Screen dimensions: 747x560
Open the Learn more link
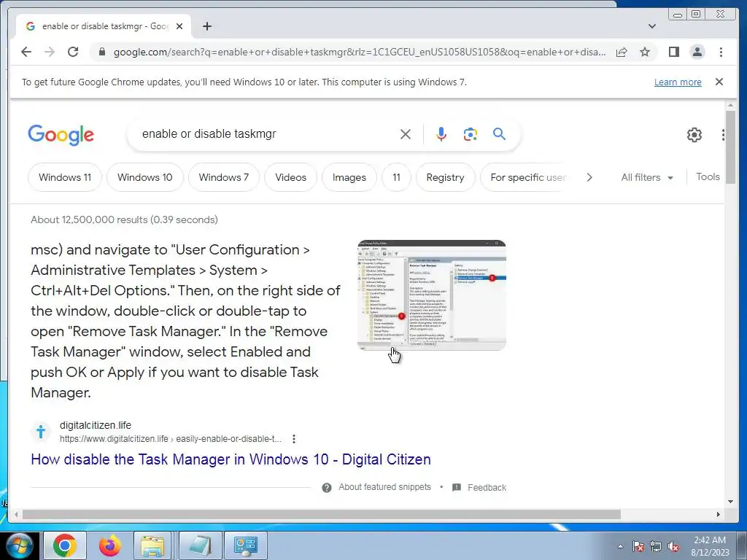click(678, 82)
